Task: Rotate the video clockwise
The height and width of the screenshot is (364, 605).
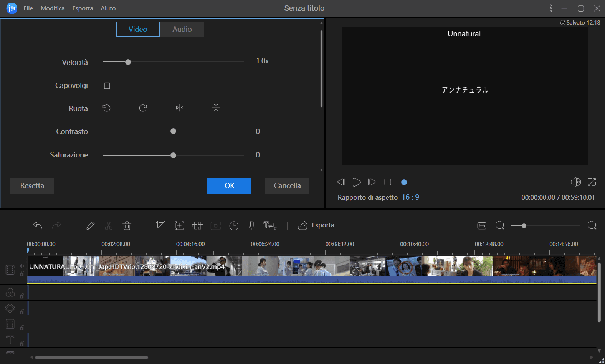Action: pyautogui.click(x=143, y=108)
